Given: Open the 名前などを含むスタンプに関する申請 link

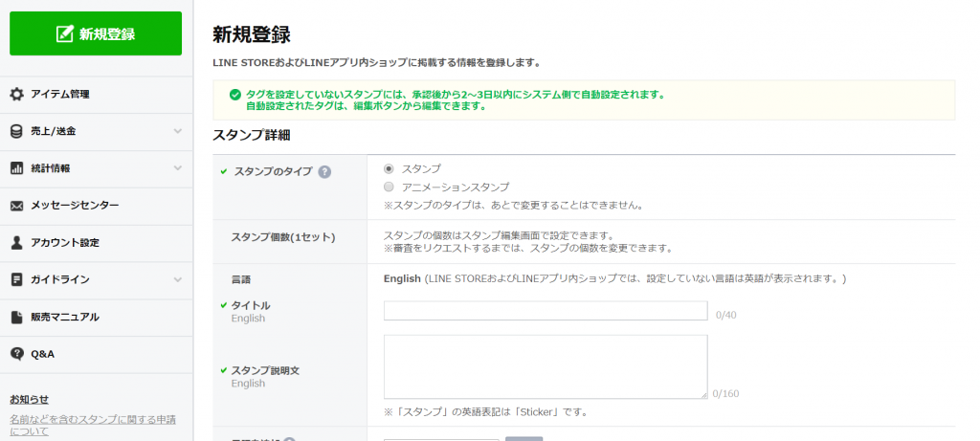Looking at the screenshot, I should coord(93,420).
